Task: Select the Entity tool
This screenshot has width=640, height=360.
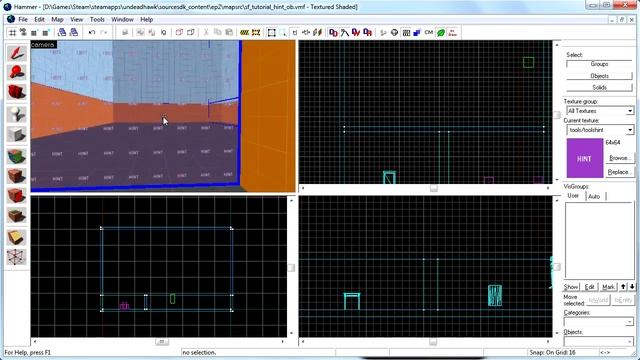Action: click(x=16, y=114)
